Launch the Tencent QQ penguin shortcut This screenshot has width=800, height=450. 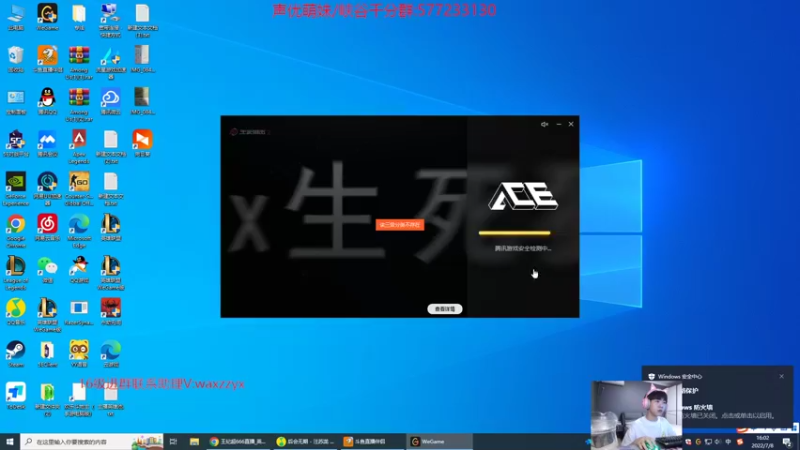click(x=47, y=101)
